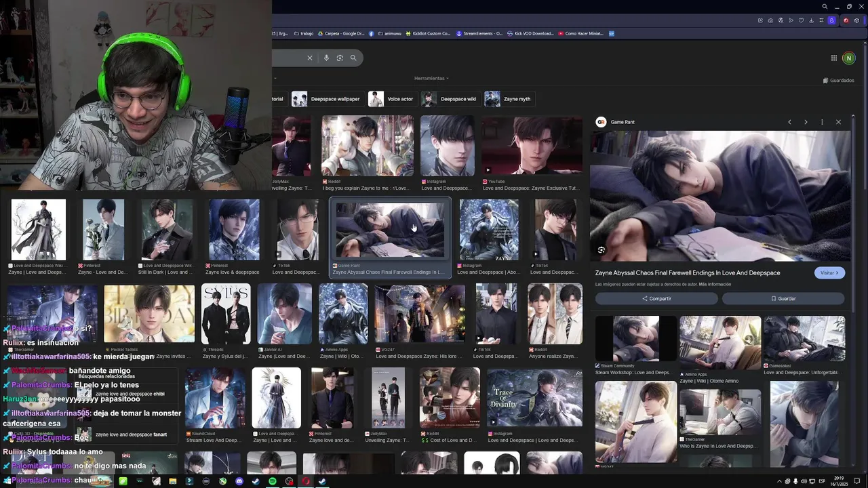Take a snapshot with browser camera icon
868x488 pixels.
click(x=770, y=20)
